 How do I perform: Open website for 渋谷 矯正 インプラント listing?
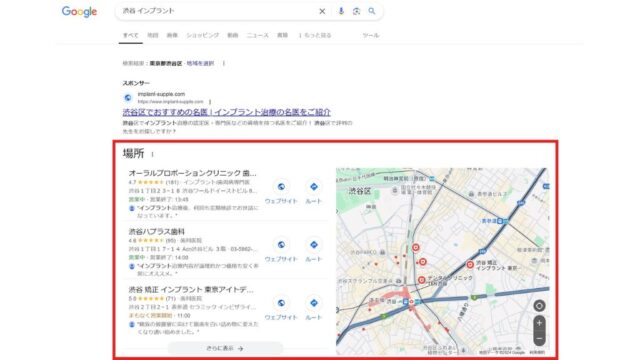point(281,308)
